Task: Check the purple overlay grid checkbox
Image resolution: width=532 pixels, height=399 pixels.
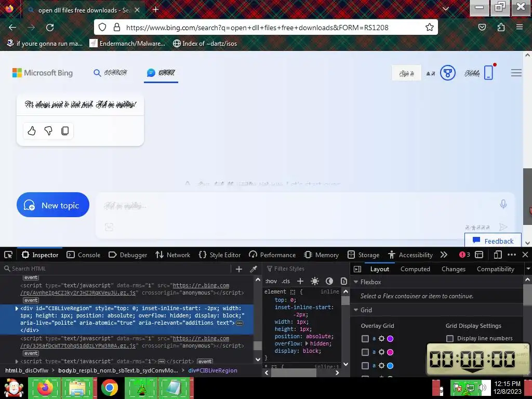Action: click(365, 339)
